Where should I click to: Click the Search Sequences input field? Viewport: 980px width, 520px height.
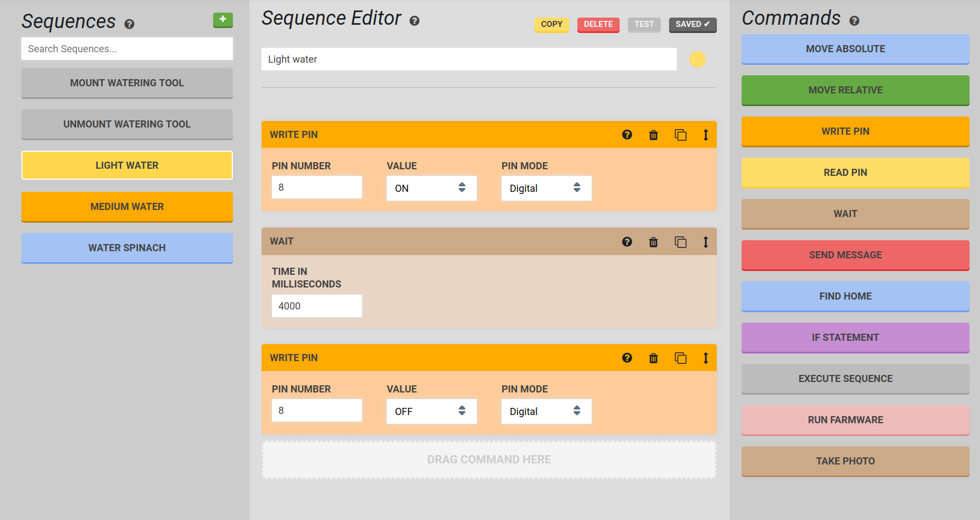point(127,49)
